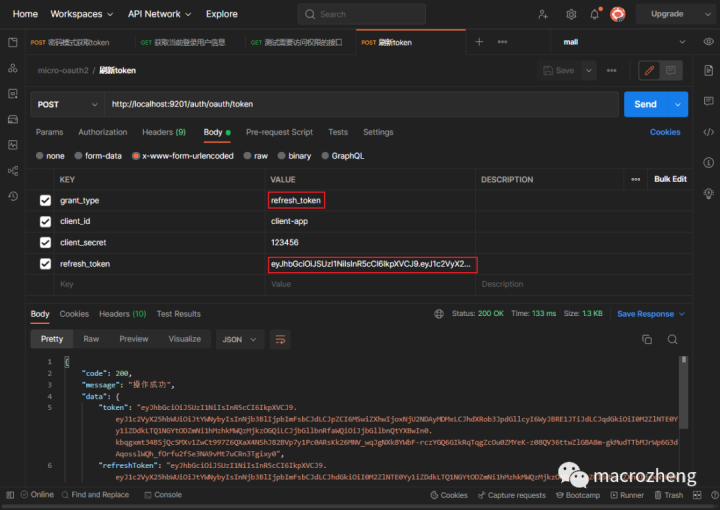
Task: Open the Console in status bar
Action: pos(163,495)
